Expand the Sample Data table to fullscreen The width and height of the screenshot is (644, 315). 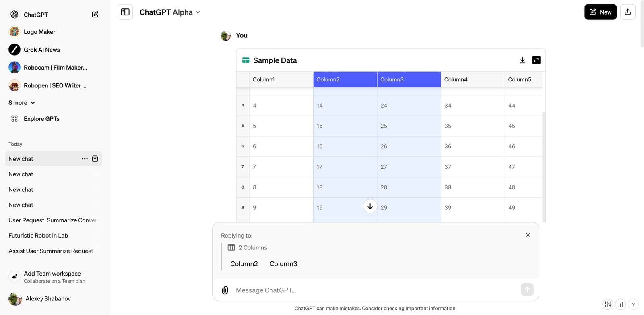[536, 60]
